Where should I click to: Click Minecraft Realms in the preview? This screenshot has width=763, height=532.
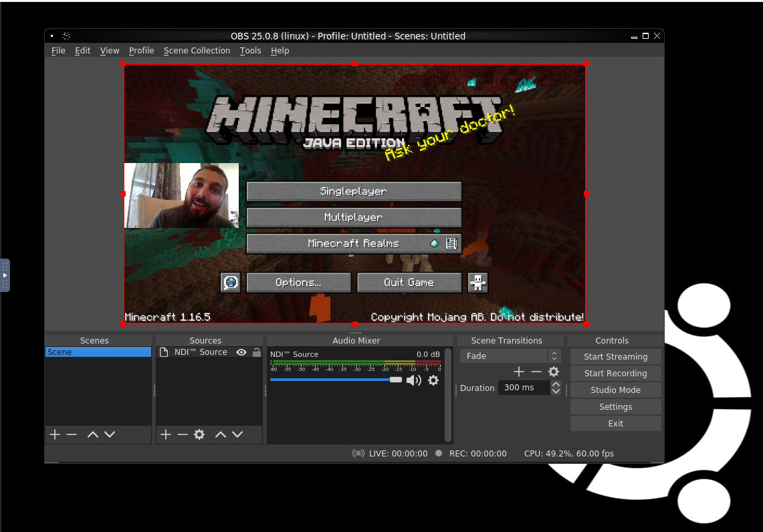click(354, 244)
